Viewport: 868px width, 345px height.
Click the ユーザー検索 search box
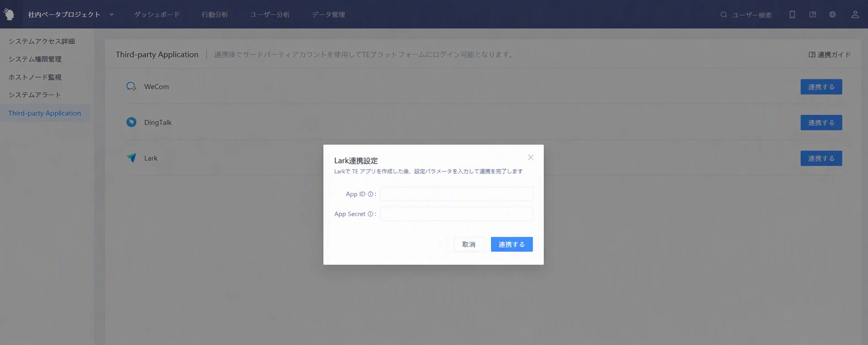tap(751, 15)
